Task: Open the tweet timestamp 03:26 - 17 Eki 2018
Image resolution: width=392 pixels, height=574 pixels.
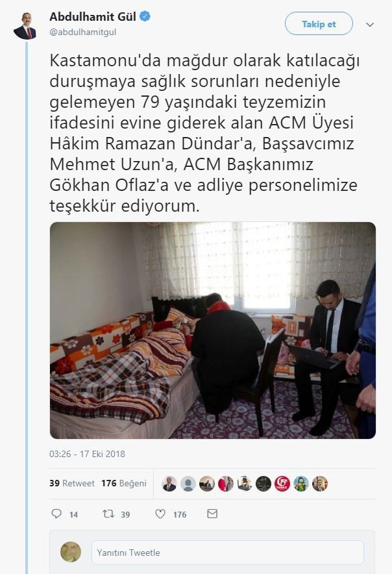Action: tap(87, 454)
